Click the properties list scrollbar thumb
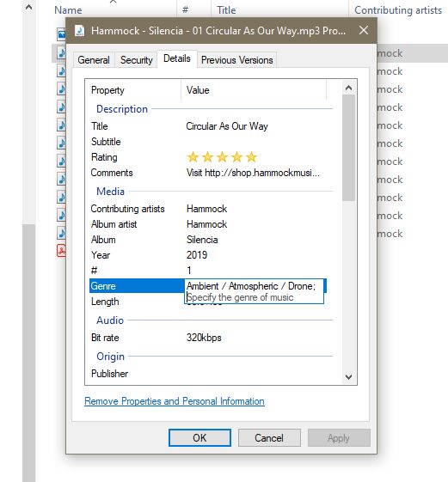This screenshot has height=482, width=448. pyautogui.click(x=348, y=148)
